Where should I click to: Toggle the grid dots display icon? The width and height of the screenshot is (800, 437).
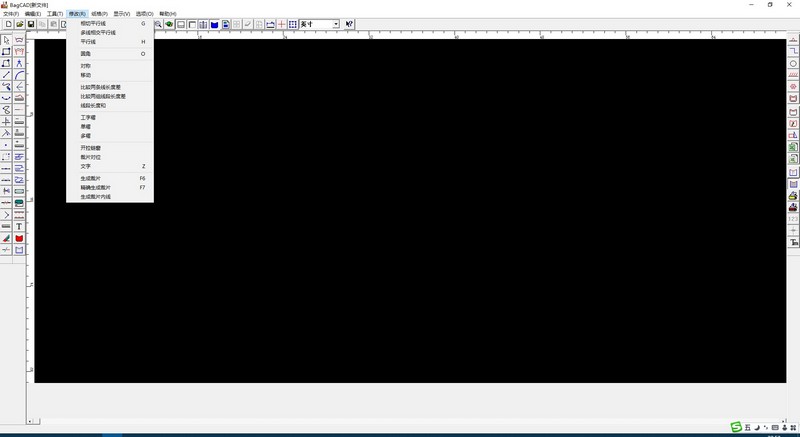[292, 24]
